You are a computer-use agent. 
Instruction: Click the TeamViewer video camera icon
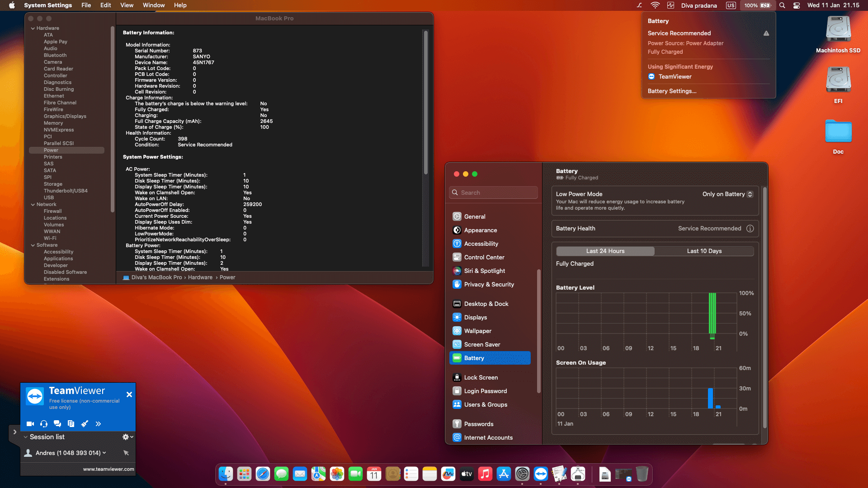click(30, 424)
